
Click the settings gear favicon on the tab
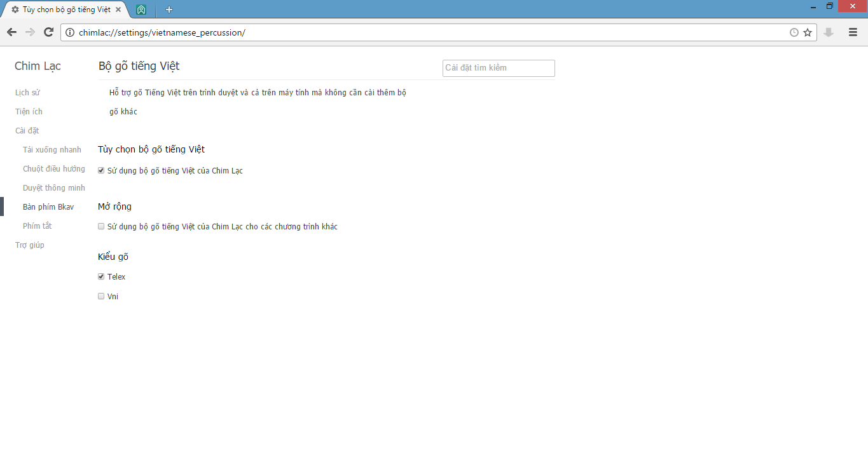(15, 10)
